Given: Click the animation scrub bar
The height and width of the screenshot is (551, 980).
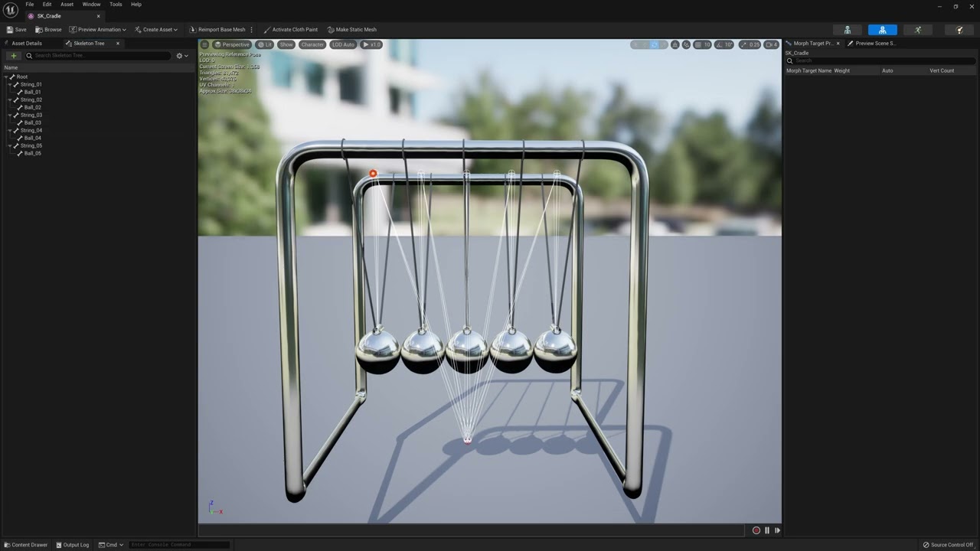Looking at the screenshot, I should [472, 530].
